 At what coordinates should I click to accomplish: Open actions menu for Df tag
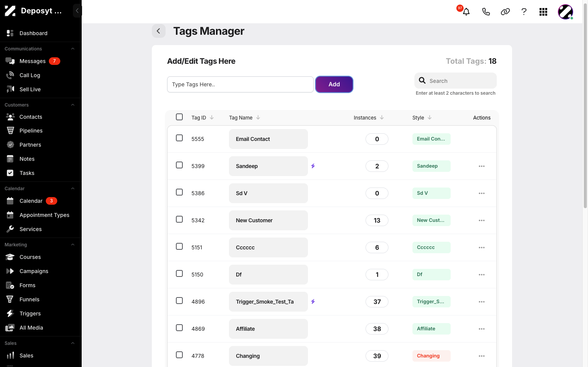(482, 275)
